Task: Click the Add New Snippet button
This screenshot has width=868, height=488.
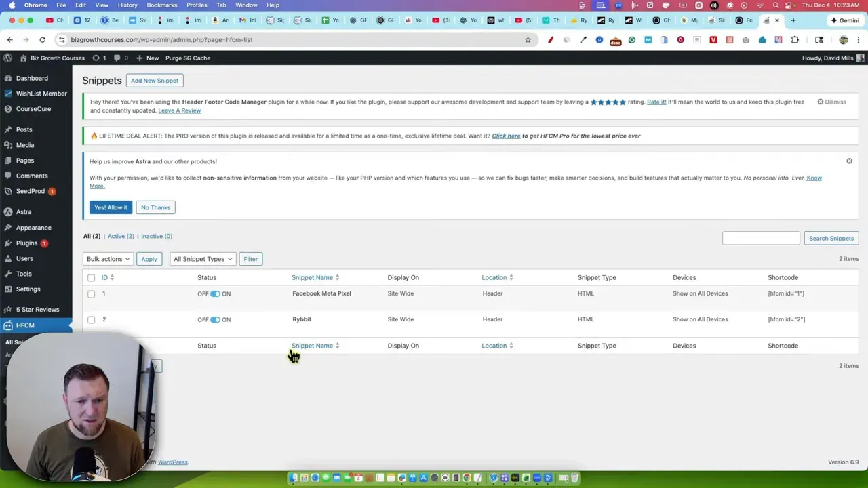Action: [154, 81]
